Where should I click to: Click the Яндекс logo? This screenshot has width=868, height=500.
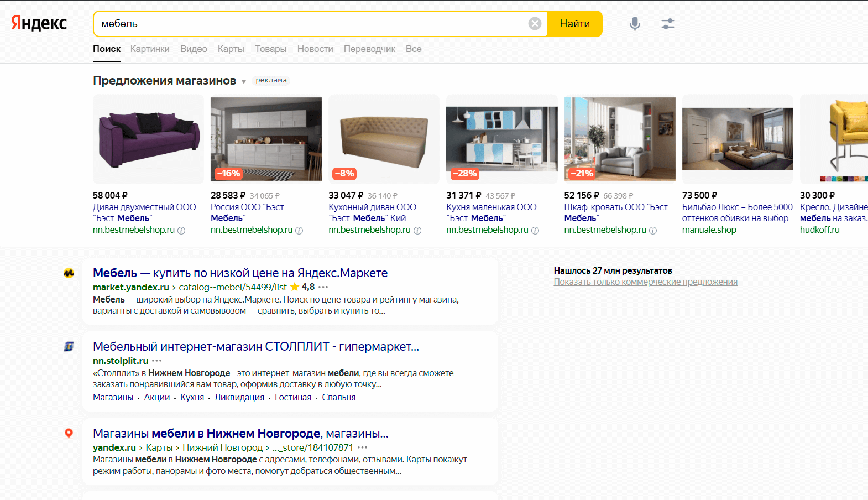[x=39, y=23]
